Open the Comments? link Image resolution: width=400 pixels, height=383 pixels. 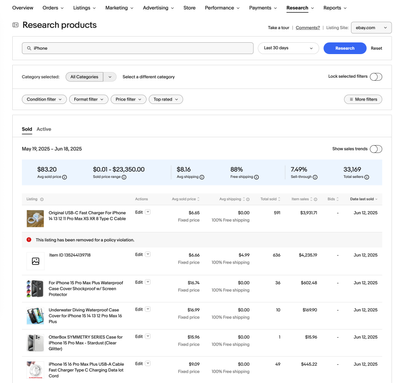[x=308, y=28]
